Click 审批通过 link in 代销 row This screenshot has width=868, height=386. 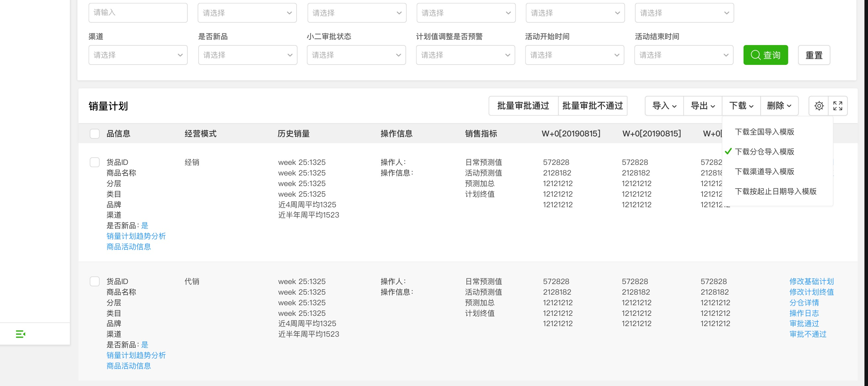(804, 323)
